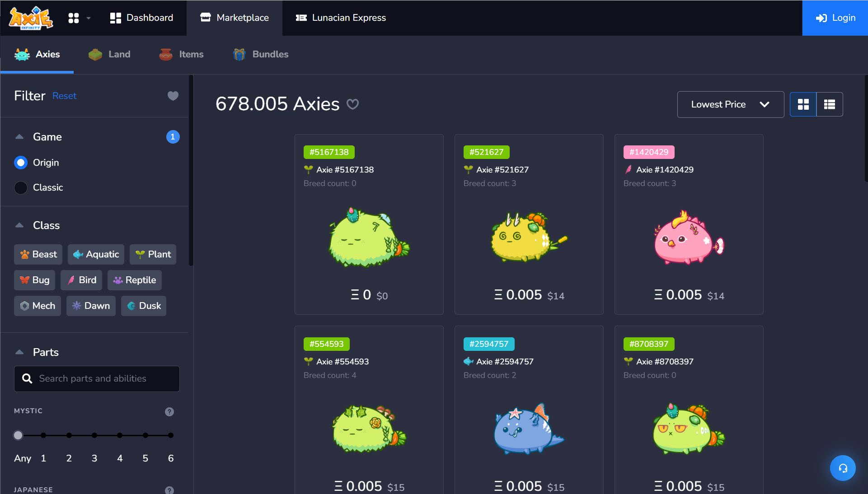
Task: Switch to list view
Action: 829,104
